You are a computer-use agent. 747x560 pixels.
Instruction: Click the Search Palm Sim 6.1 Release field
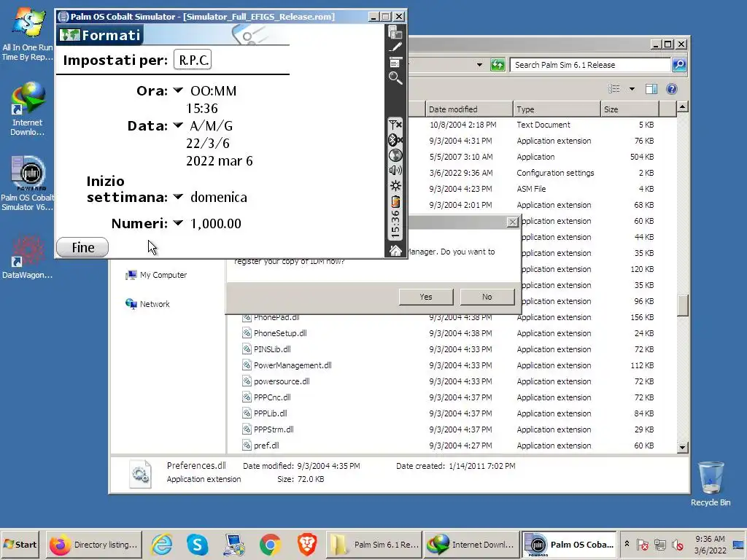[x=589, y=65]
